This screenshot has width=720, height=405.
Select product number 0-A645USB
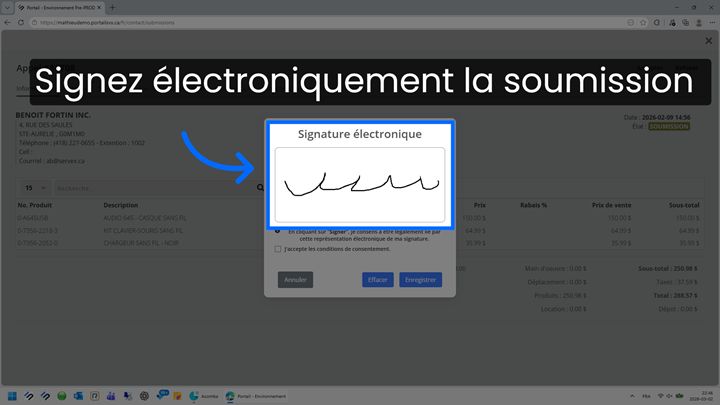pos(33,218)
